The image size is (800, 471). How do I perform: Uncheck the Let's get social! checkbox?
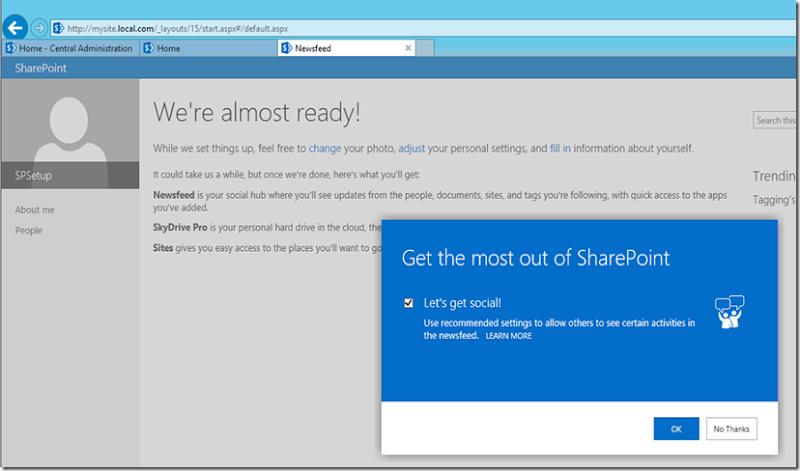(408, 303)
